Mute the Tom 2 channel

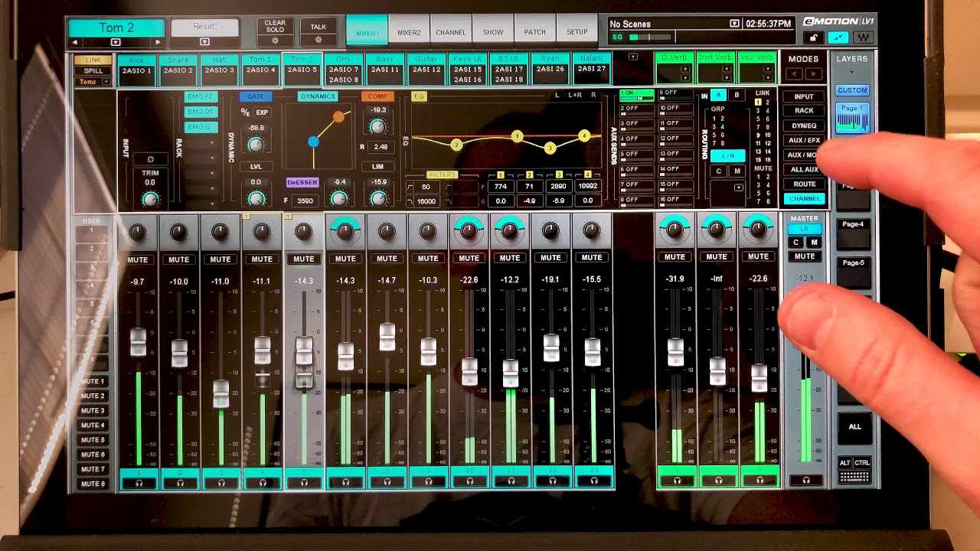[x=304, y=259]
